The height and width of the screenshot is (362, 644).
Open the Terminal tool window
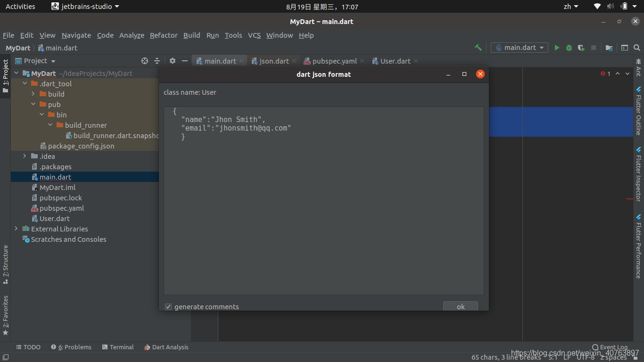pyautogui.click(x=118, y=347)
